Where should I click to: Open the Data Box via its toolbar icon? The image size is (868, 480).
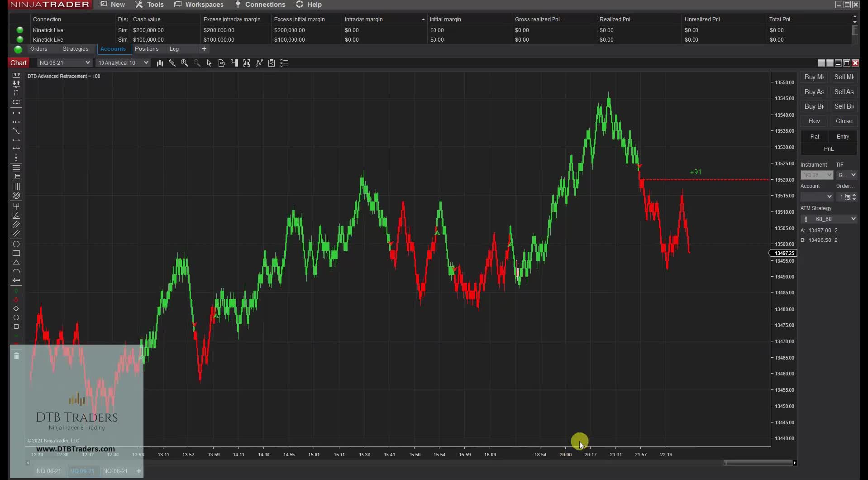(221, 63)
